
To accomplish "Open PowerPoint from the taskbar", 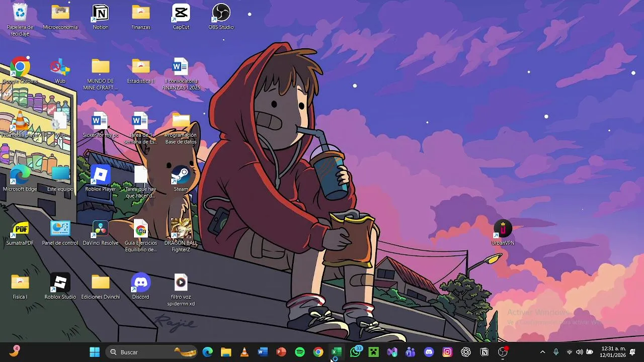I will point(281,352).
